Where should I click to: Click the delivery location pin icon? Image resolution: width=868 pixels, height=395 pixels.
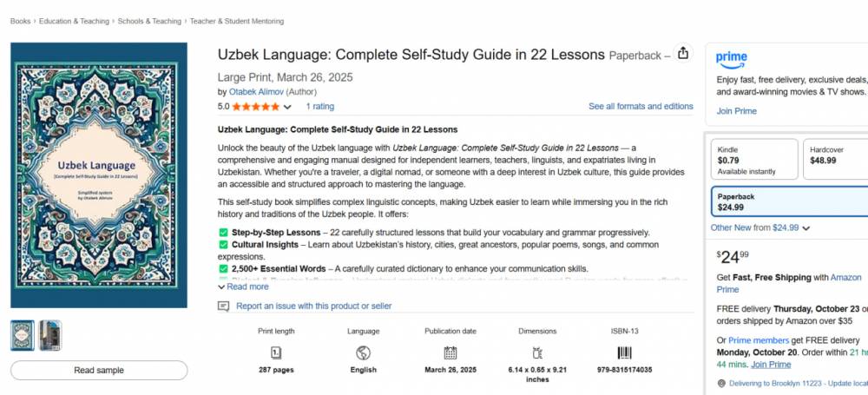[x=709, y=384]
